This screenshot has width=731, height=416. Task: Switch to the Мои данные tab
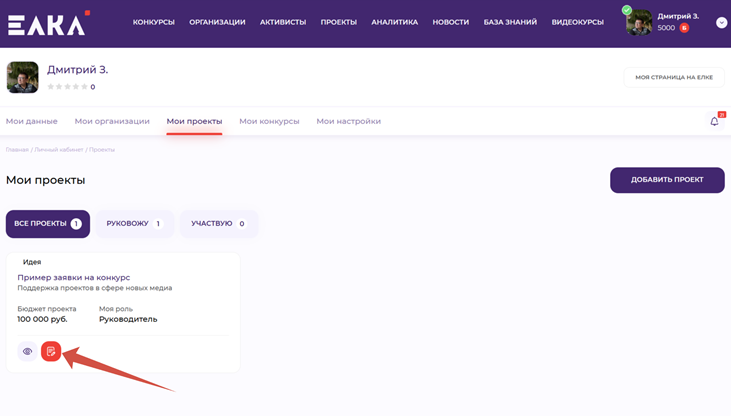[32, 121]
